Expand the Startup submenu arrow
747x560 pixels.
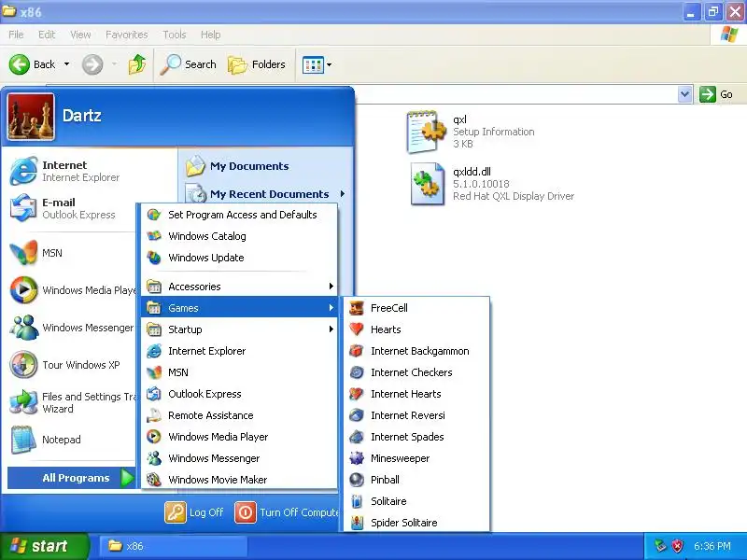coord(331,329)
